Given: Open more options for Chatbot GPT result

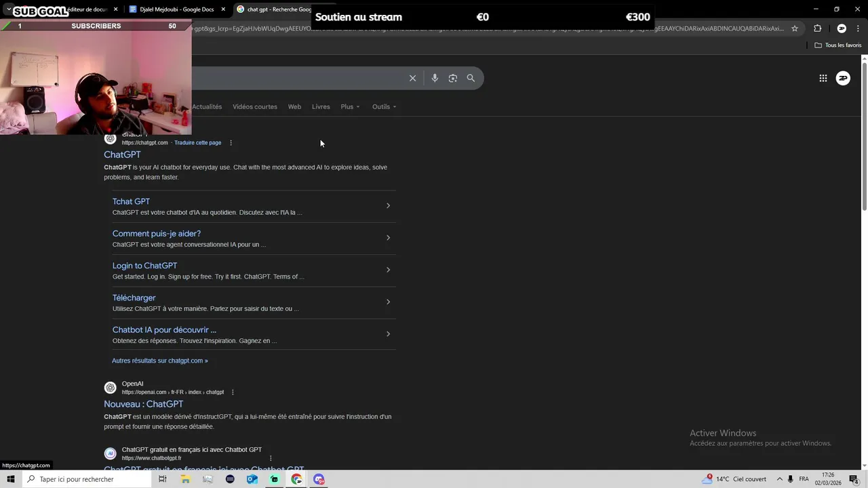Looking at the screenshot, I should pos(271,458).
